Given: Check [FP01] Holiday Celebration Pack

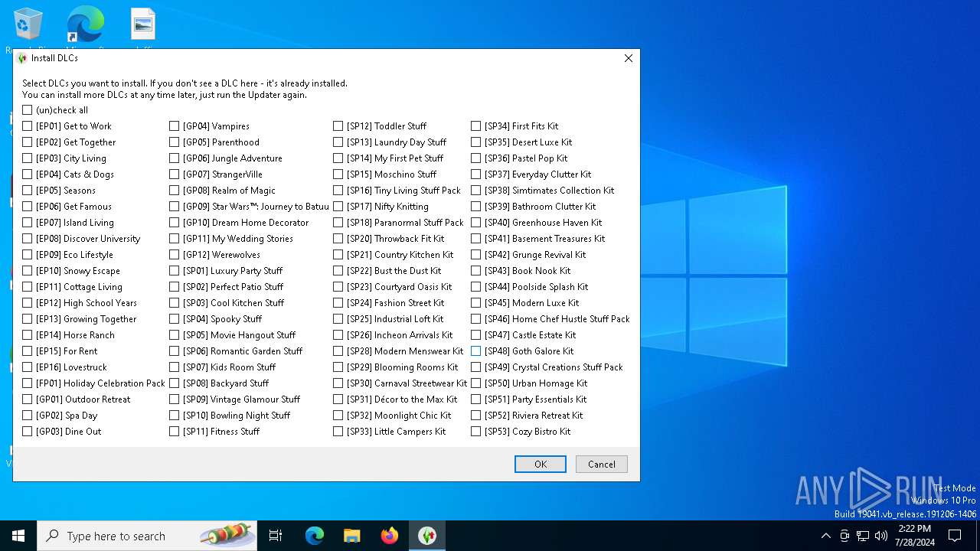Looking at the screenshot, I should click(28, 383).
